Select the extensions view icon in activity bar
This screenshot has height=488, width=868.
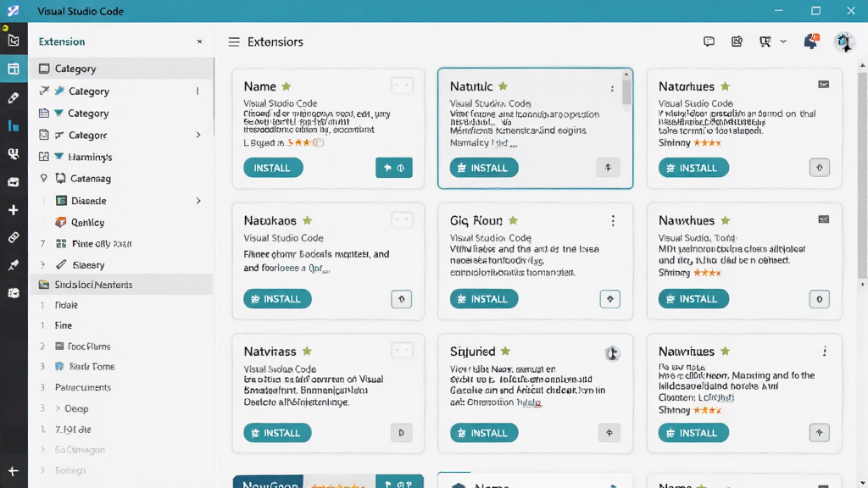[x=14, y=69]
